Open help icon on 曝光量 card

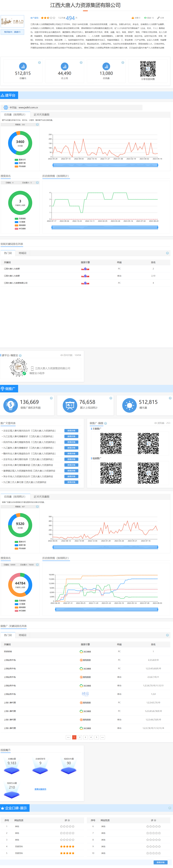170,398
